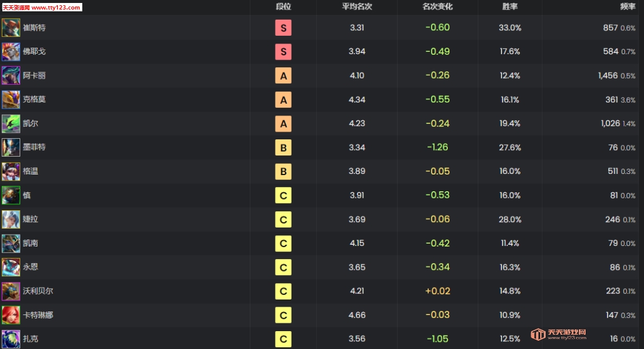Click the 崔斯特 champion portrait icon
Screen dimensions: 644x349
coord(11,28)
